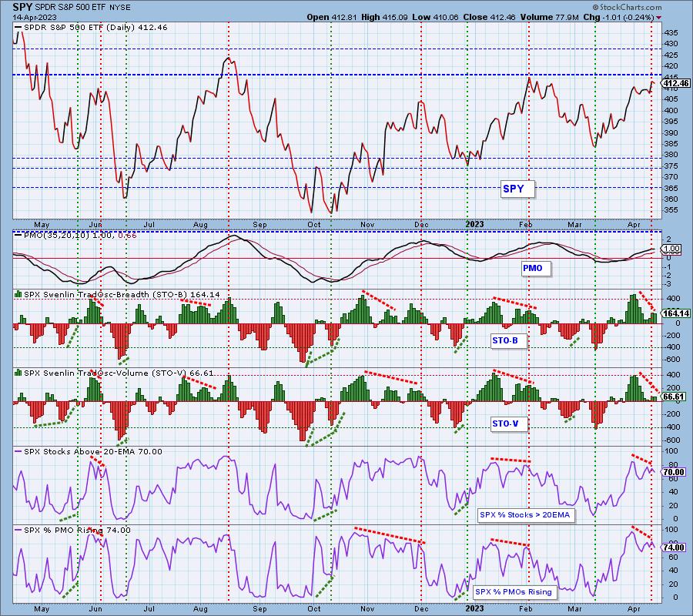This screenshot has height=616, width=693.
Task: Click the Close 412.46 value in the header
Action: [x=488, y=17]
